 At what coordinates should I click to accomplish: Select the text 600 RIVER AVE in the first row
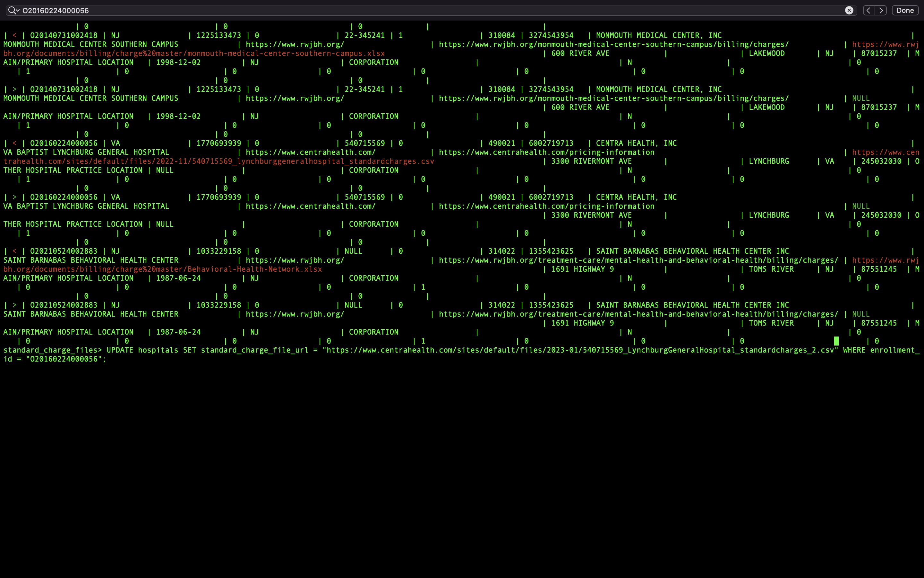580,54
